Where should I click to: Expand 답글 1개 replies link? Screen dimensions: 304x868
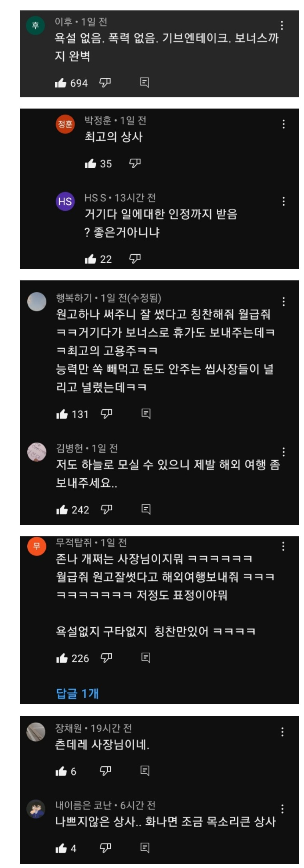(77, 693)
